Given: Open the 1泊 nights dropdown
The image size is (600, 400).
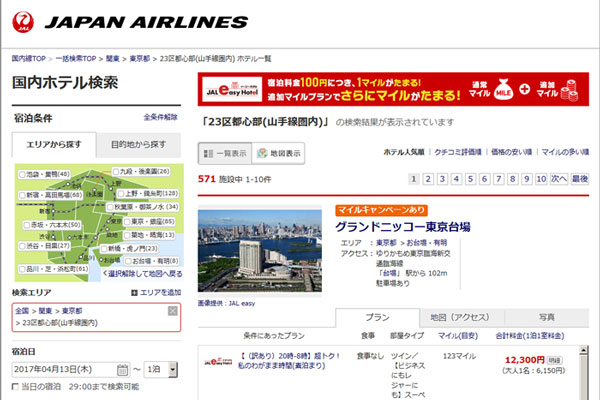Looking at the screenshot, I should [161, 370].
